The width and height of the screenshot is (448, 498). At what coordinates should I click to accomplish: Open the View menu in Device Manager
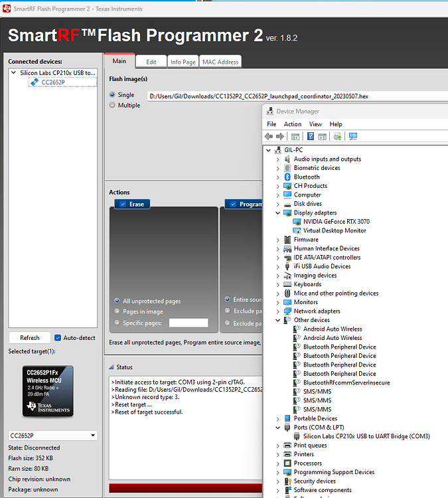pyautogui.click(x=315, y=124)
